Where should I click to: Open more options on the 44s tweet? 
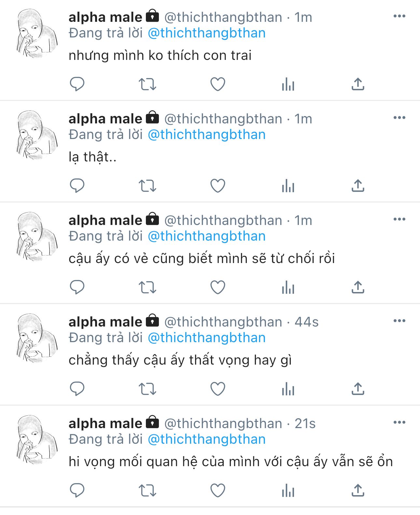tap(399, 321)
